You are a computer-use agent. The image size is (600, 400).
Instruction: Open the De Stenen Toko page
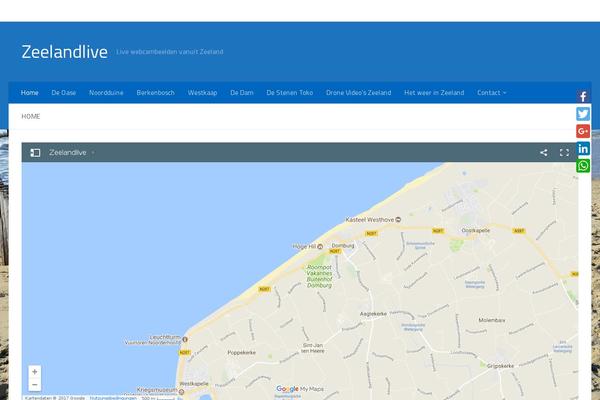tap(289, 93)
